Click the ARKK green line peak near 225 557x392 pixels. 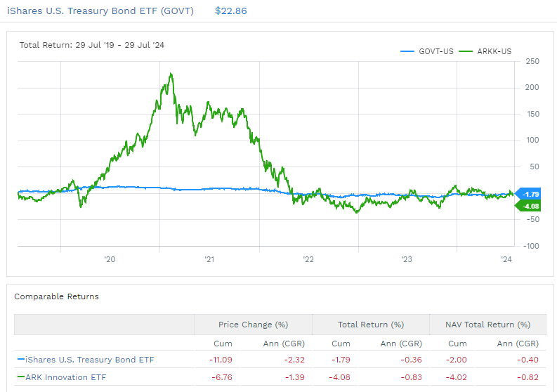tap(171, 74)
